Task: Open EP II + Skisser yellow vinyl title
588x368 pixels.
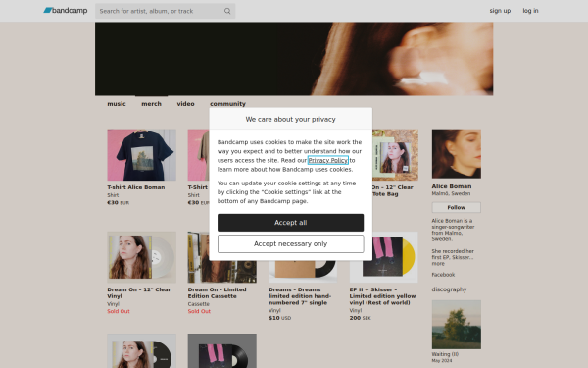Action: pos(382,296)
